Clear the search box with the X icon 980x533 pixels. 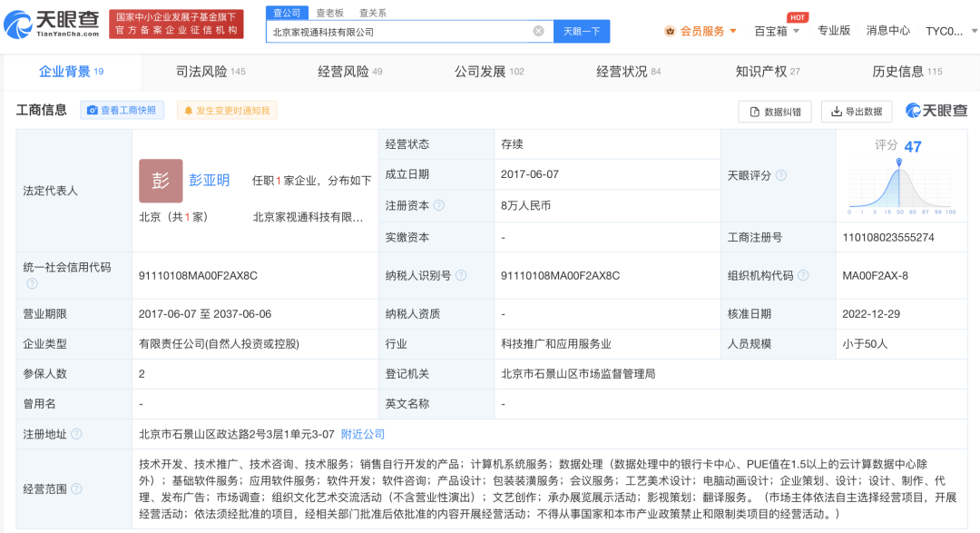click(x=538, y=31)
